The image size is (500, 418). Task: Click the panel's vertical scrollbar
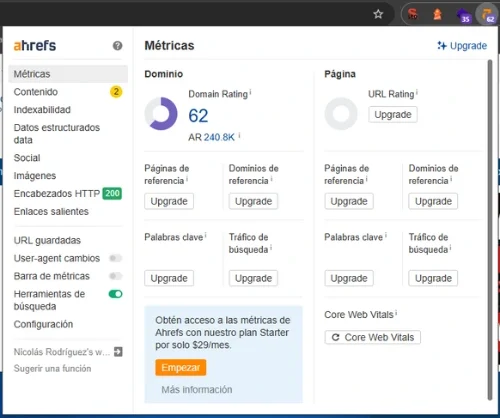pyautogui.click(x=490, y=230)
